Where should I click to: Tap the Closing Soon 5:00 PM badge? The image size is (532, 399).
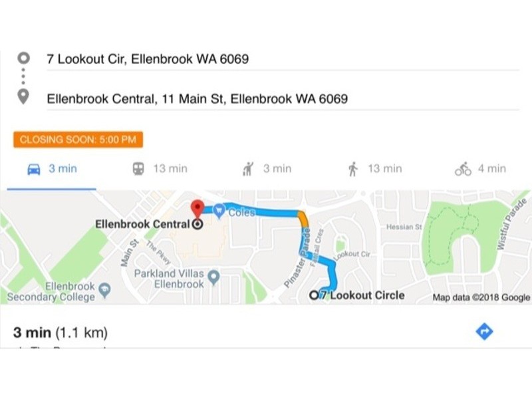(78, 140)
